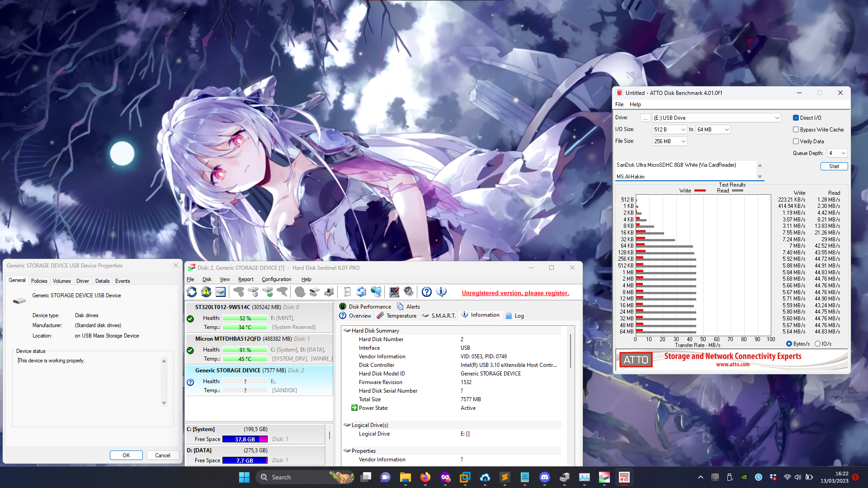Switch to the Temperature tab
This screenshot has height=488, width=868.
click(x=396, y=316)
